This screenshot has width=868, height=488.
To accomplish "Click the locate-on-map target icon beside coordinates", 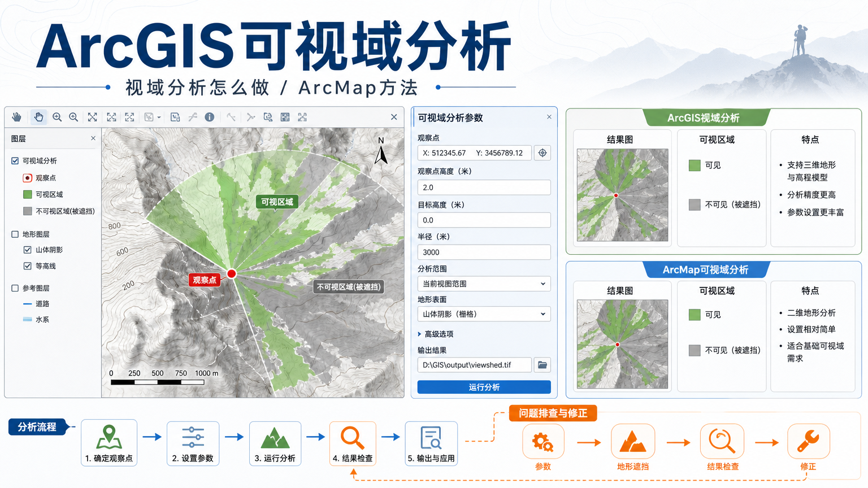I will point(542,152).
